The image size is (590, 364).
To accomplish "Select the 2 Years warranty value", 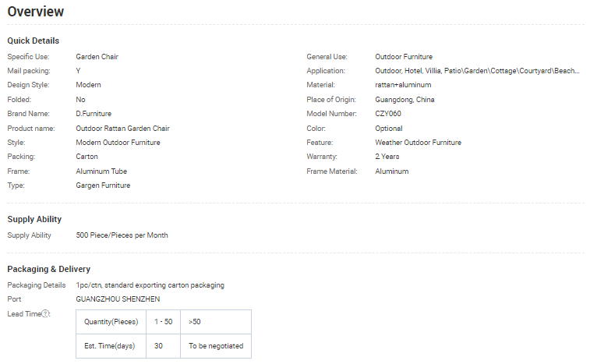I will pos(387,157).
